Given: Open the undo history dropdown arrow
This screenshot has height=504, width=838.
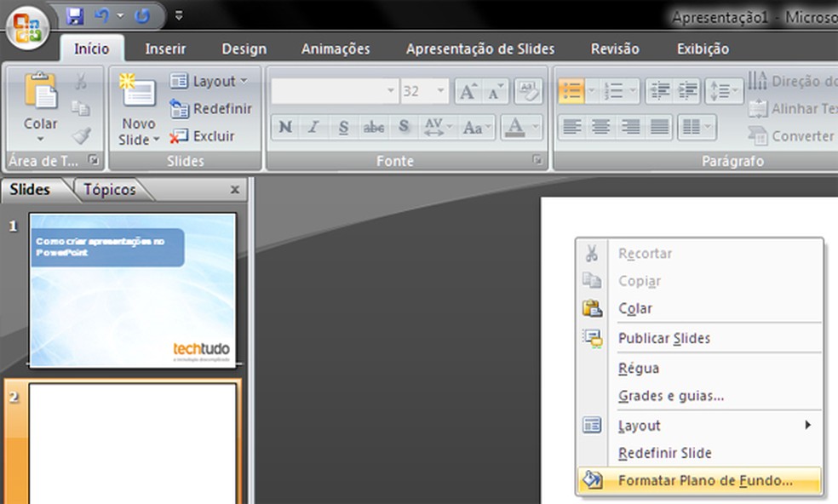Looking at the screenshot, I should point(120,16).
